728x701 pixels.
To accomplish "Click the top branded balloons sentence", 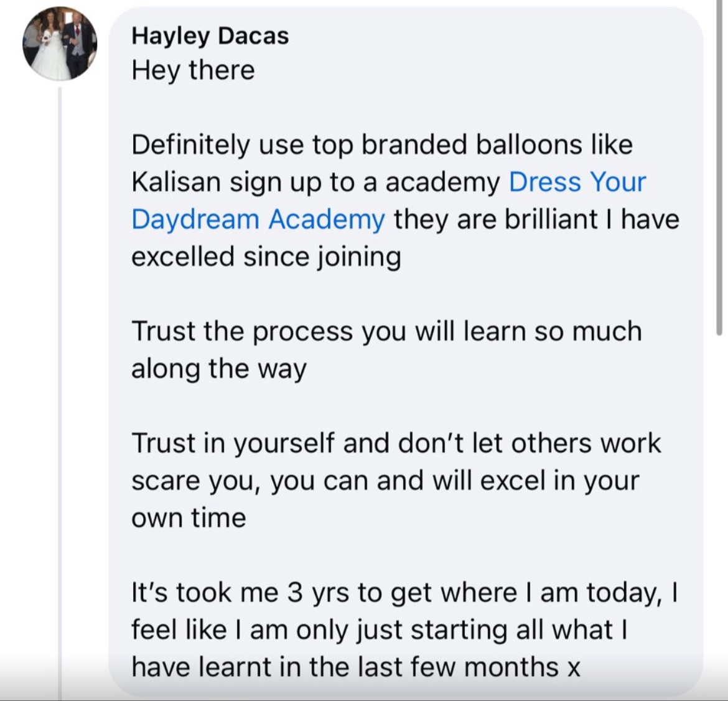I will click(x=382, y=144).
